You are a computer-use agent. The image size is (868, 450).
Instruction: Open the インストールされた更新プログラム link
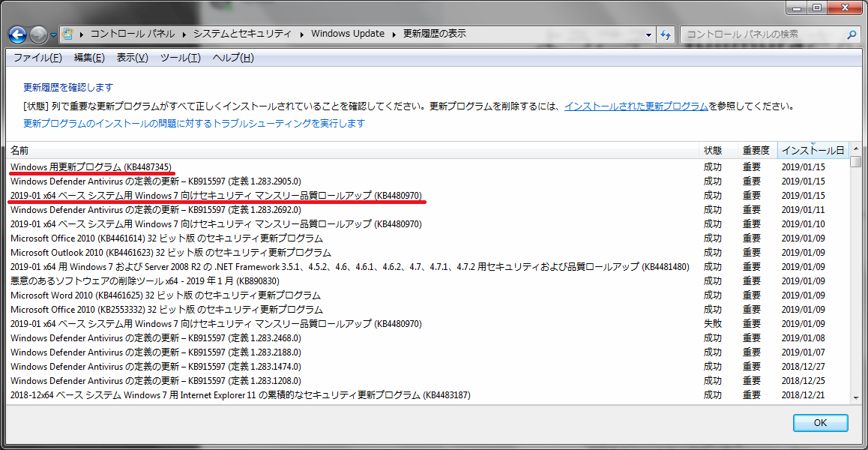[x=636, y=106]
